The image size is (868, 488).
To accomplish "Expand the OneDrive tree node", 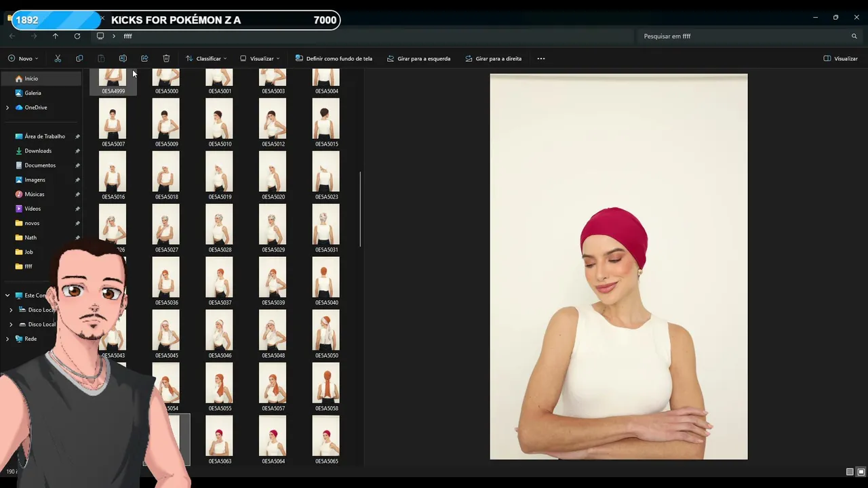I will (x=7, y=107).
